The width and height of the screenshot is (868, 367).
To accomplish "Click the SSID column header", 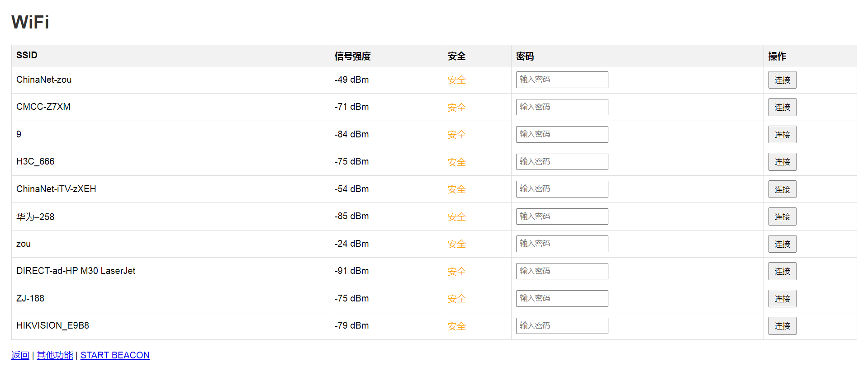I will coord(27,55).
